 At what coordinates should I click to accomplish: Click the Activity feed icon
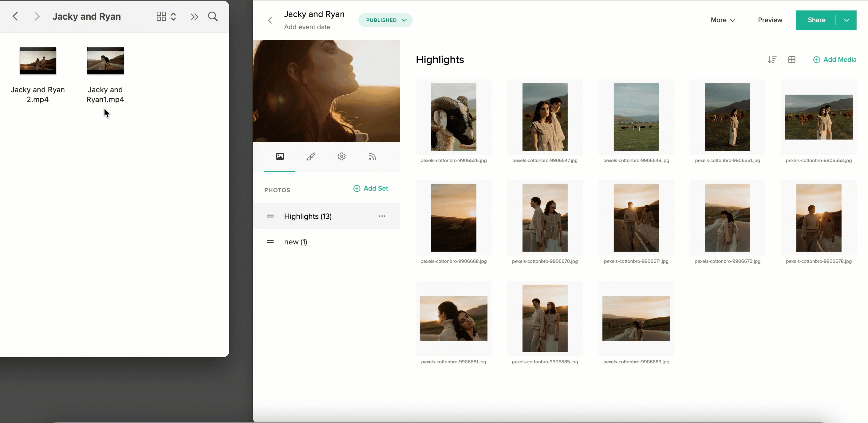click(372, 156)
